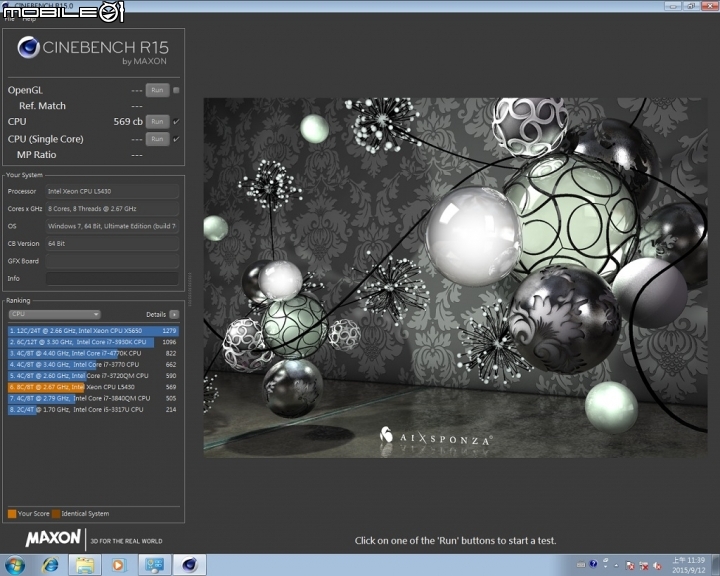Select ranking entry Intel Xeon CPU X5650
The height and width of the screenshot is (576, 720).
pyautogui.click(x=93, y=331)
